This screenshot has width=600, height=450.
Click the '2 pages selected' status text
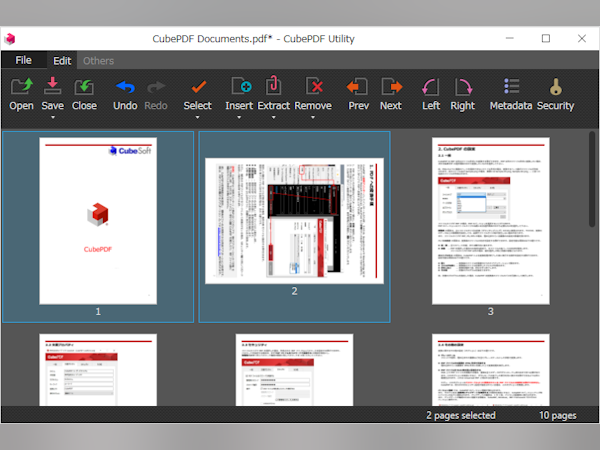pos(461,415)
